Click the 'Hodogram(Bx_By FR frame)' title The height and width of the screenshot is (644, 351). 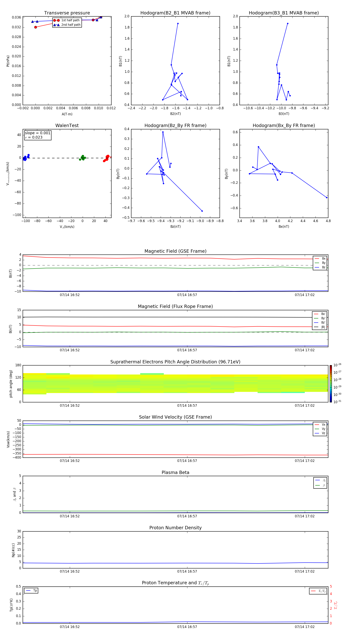(284, 125)
